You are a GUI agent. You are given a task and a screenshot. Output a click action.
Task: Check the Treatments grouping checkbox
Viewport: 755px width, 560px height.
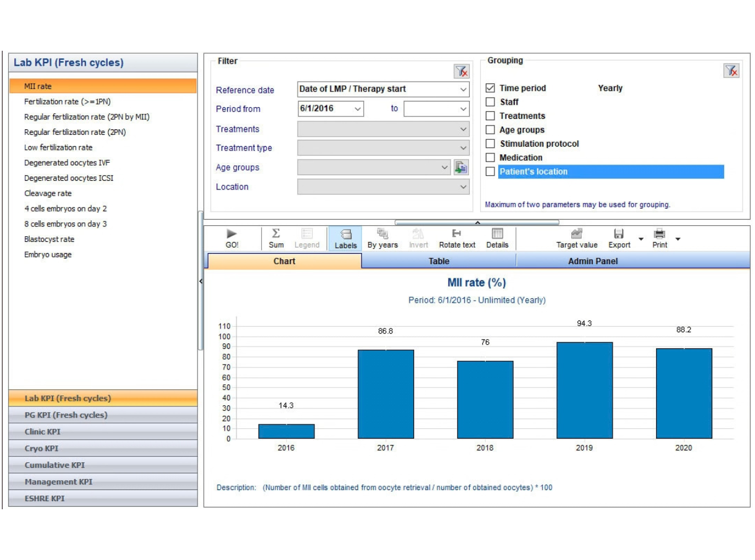491,116
